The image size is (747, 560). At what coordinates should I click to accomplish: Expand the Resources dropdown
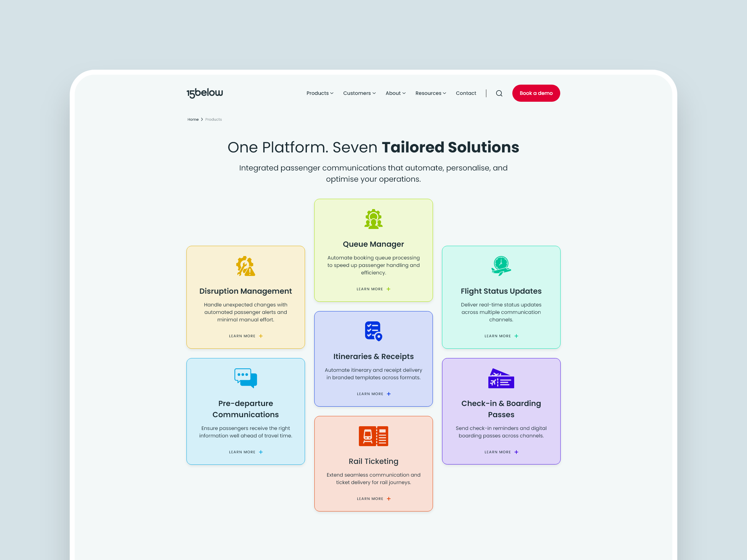(430, 93)
